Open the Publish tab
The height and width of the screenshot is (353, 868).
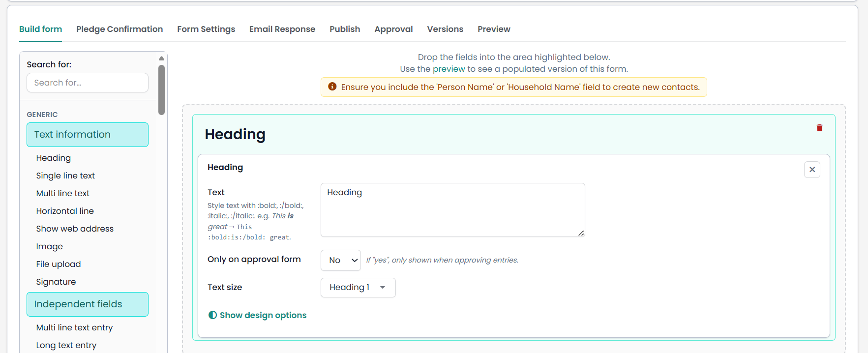(x=345, y=29)
